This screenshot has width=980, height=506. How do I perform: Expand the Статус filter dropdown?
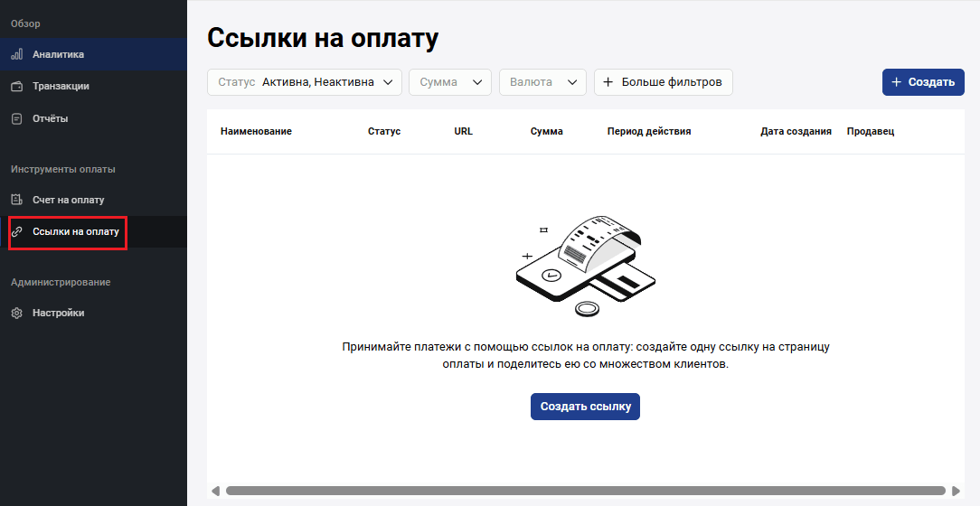[x=304, y=82]
